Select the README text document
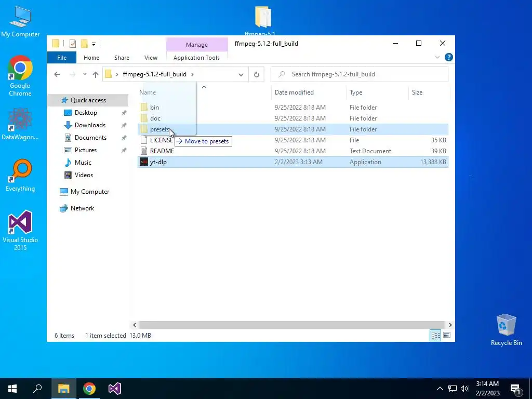 pyautogui.click(x=292, y=151)
